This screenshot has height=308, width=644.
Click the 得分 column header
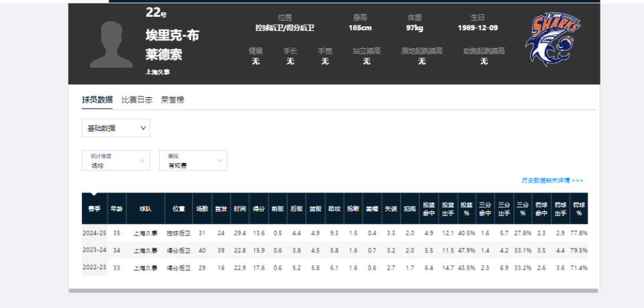coord(258,209)
